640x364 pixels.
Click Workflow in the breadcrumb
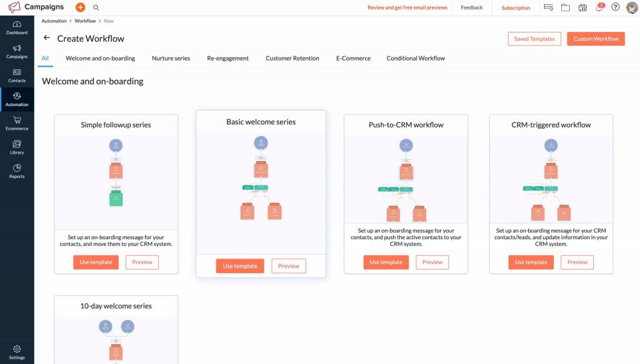click(85, 21)
